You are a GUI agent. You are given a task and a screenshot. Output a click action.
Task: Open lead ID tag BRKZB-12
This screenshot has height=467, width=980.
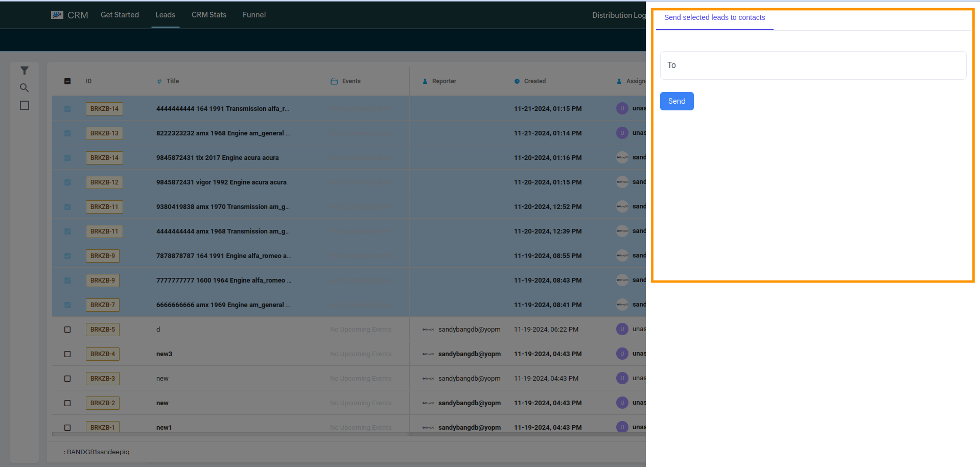point(104,182)
